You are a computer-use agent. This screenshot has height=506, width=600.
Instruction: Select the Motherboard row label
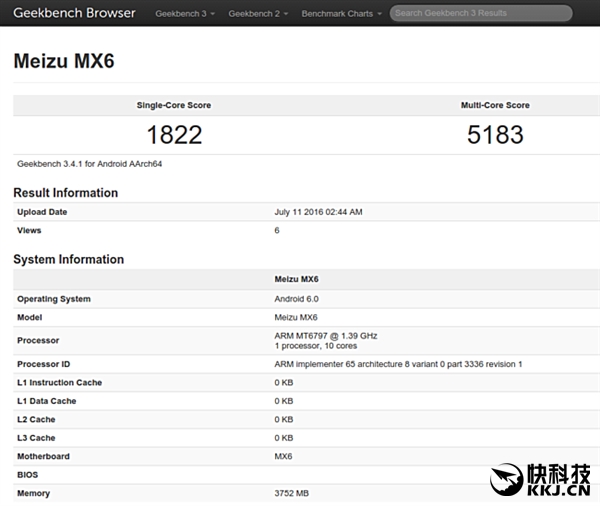coord(43,456)
